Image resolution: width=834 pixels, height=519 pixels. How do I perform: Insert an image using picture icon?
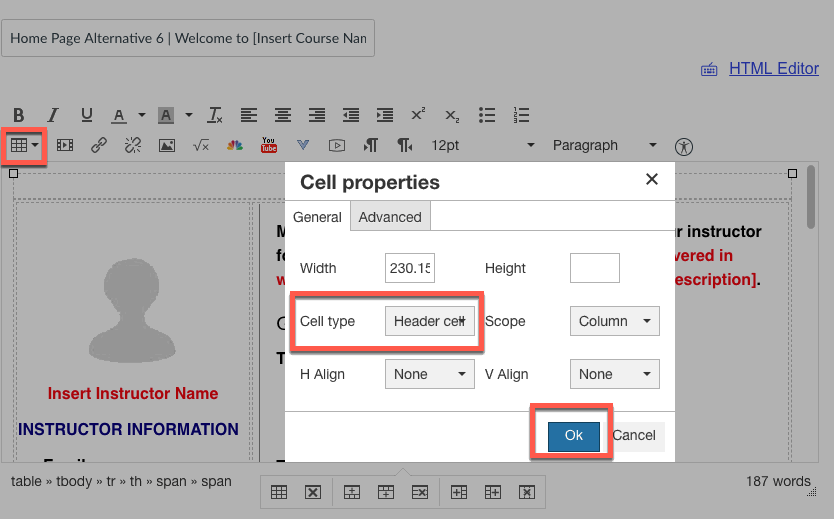[167, 145]
